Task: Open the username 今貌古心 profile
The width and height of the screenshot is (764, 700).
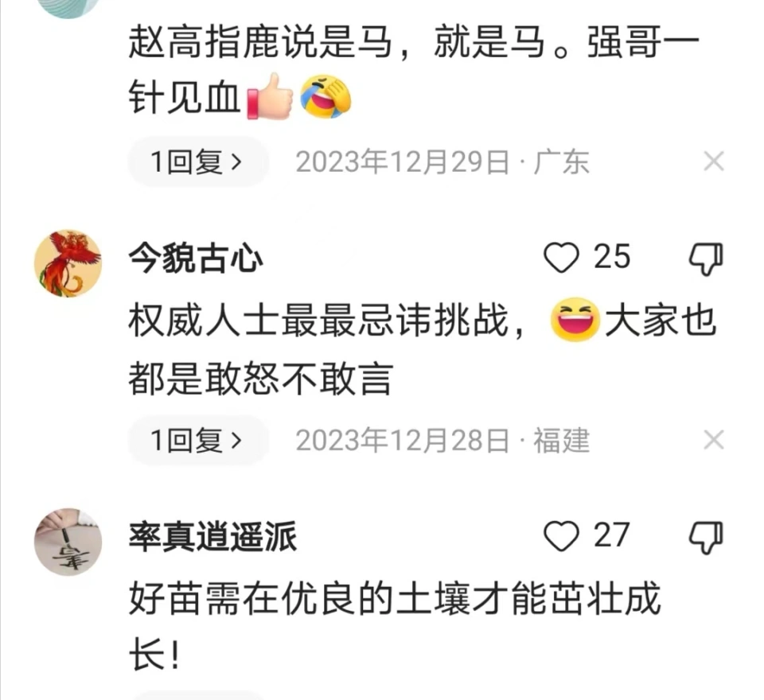Action: point(196,259)
